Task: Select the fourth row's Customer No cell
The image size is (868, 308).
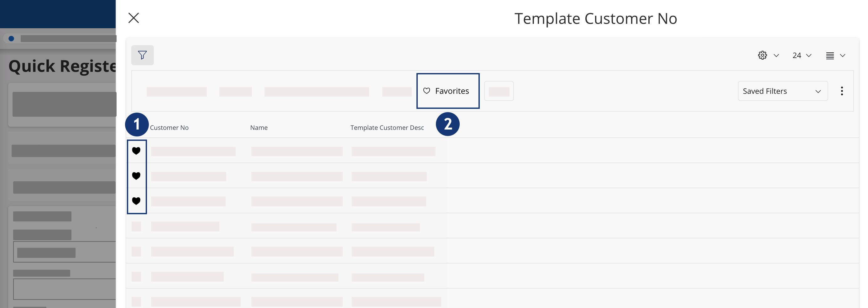Action: point(185,226)
